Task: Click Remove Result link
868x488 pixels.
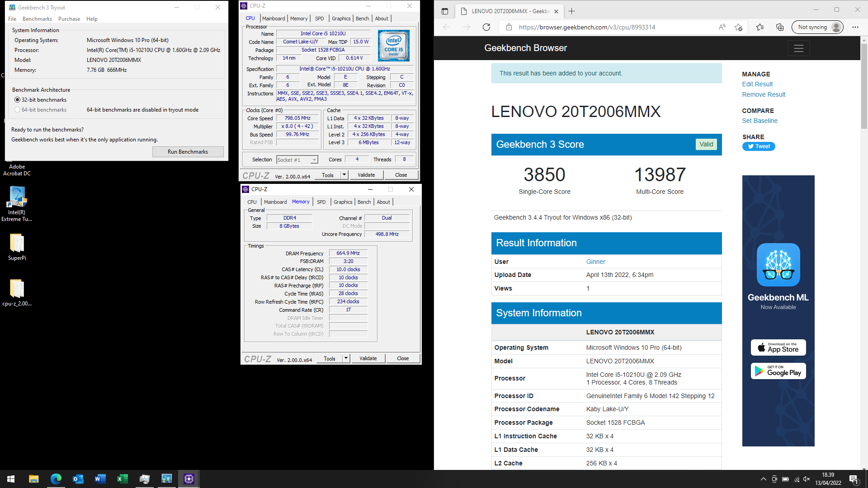Action: [x=764, y=94]
